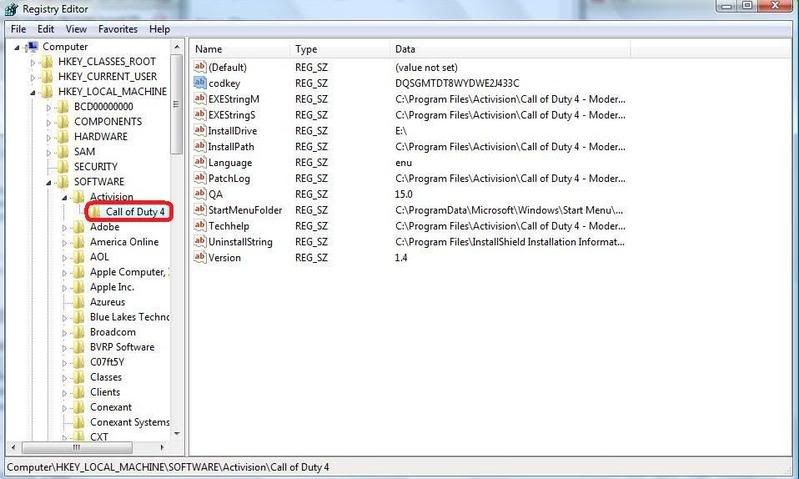Image resolution: width=799 pixels, height=479 pixels.
Task: Select the C07ft5Y key
Action: click(107, 362)
